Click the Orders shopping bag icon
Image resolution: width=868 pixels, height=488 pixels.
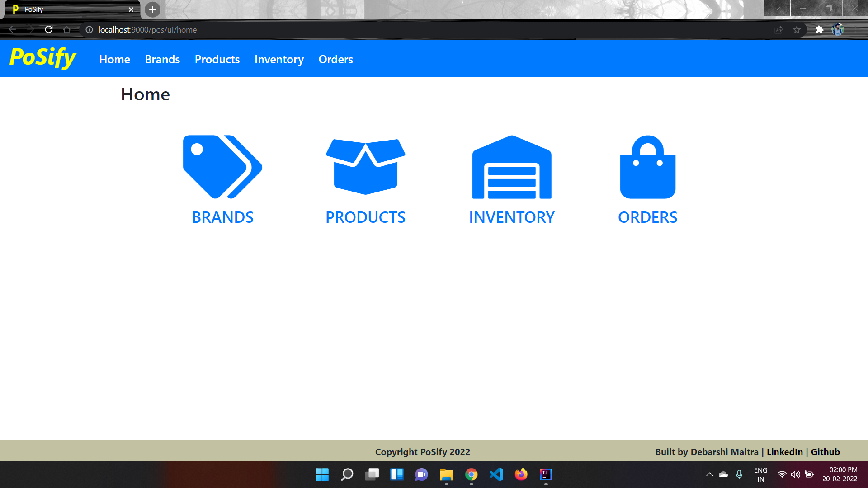click(647, 167)
